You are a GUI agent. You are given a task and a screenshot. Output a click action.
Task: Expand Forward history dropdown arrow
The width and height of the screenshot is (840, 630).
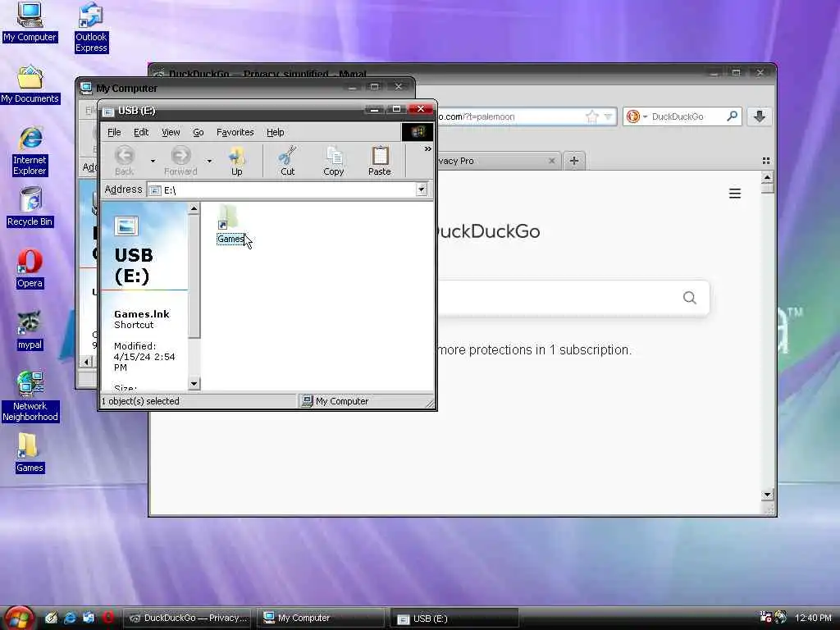pos(209,161)
